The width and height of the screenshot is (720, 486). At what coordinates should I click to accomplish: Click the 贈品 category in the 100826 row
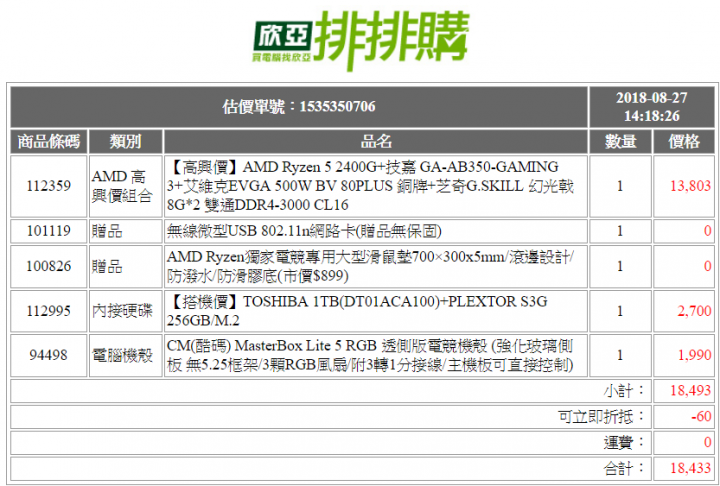coord(125,266)
